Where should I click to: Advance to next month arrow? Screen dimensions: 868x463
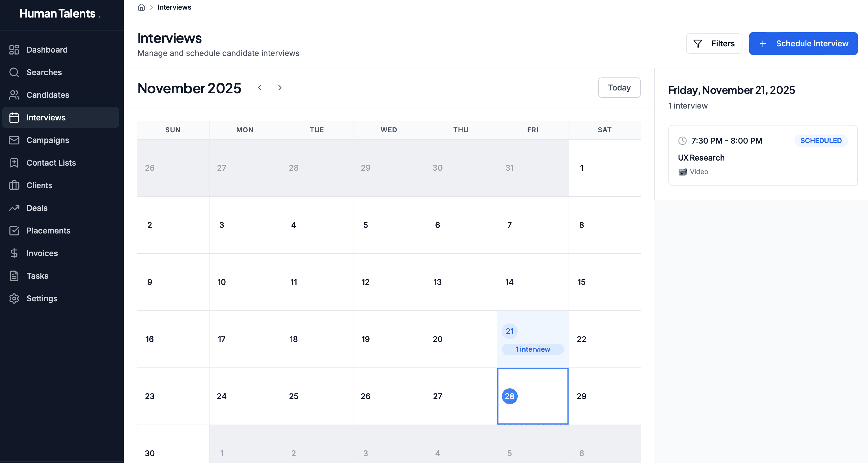[280, 88]
